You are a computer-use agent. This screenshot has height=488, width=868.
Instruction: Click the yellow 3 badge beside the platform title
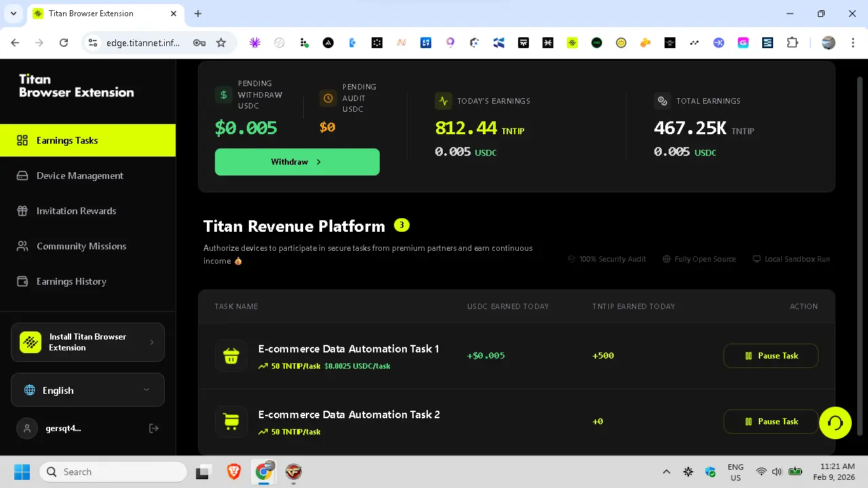[401, 225]
